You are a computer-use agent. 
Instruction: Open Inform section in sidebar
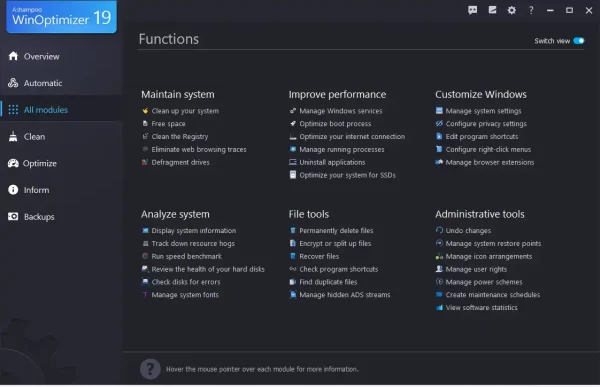pos(61,190)
